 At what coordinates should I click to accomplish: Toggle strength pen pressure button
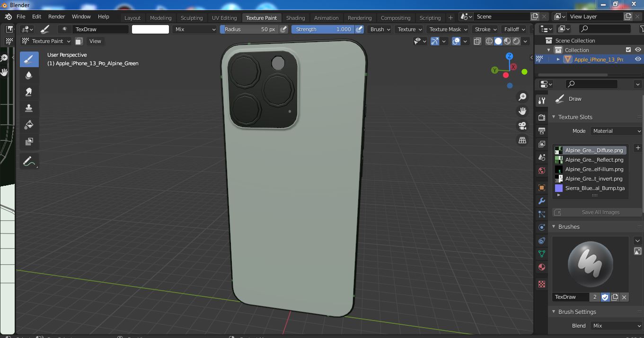[360, 29]
